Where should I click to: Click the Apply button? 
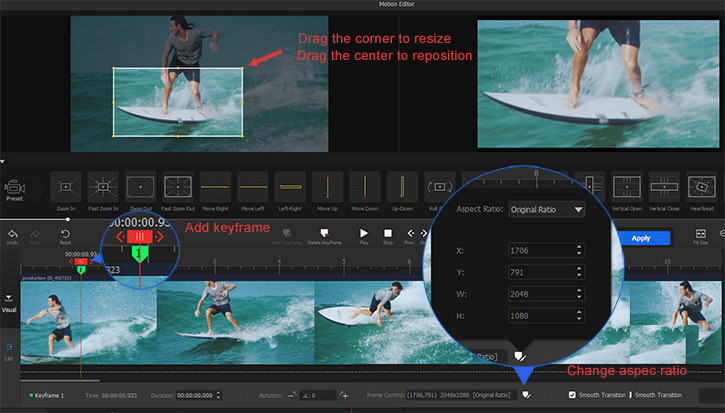(640, 238)
